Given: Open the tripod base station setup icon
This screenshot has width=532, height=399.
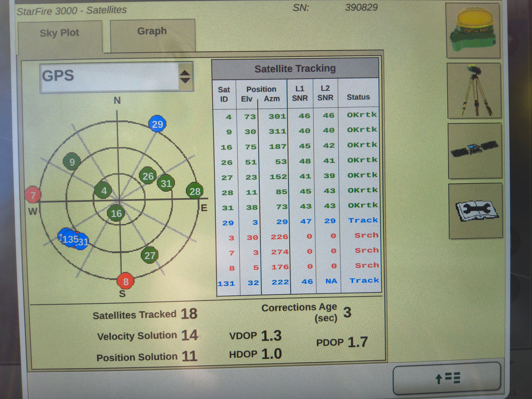Looking at the screenshot, I should coord(474,90).
